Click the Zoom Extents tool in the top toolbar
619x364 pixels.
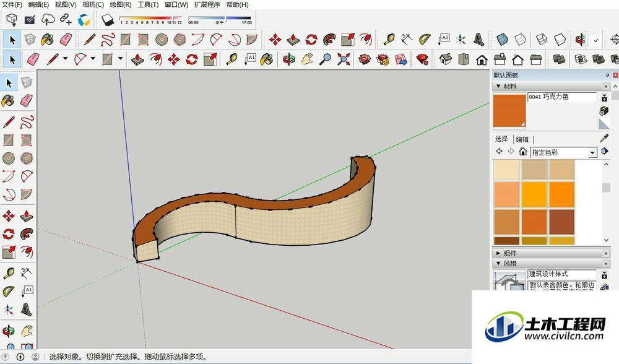click(x=344, y=59)
